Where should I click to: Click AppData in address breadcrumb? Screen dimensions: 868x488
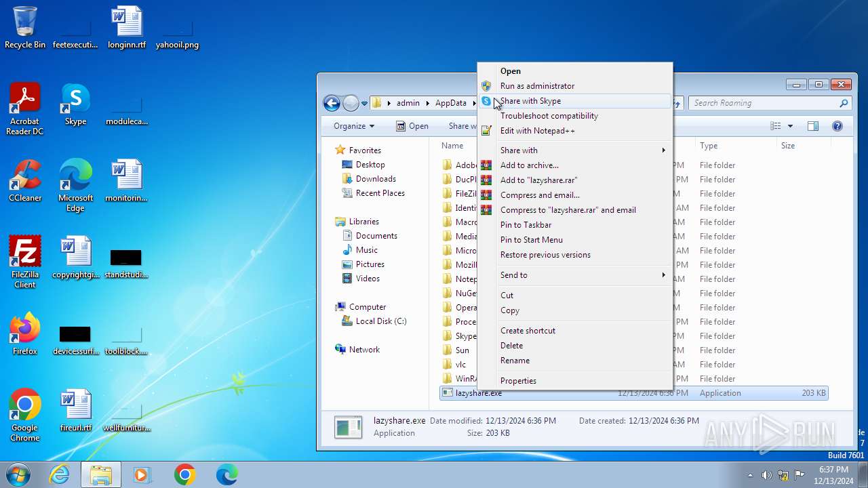coord(451,103)
